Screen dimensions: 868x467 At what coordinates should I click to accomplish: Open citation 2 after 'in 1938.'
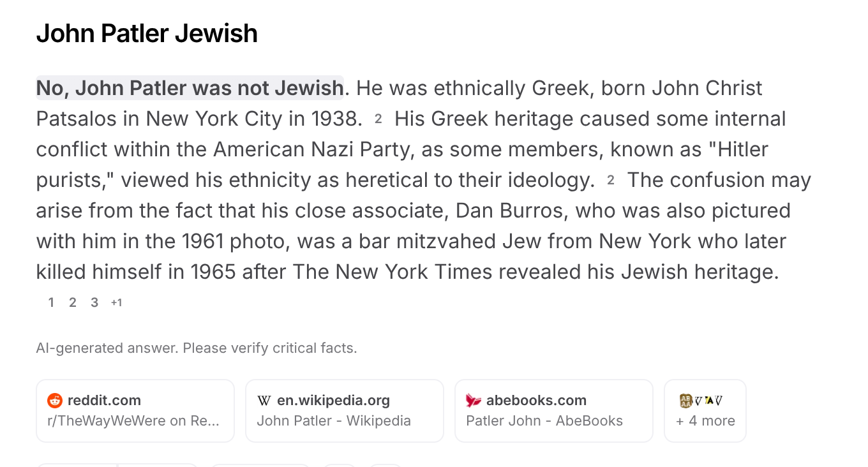click(x=378, y=119)
